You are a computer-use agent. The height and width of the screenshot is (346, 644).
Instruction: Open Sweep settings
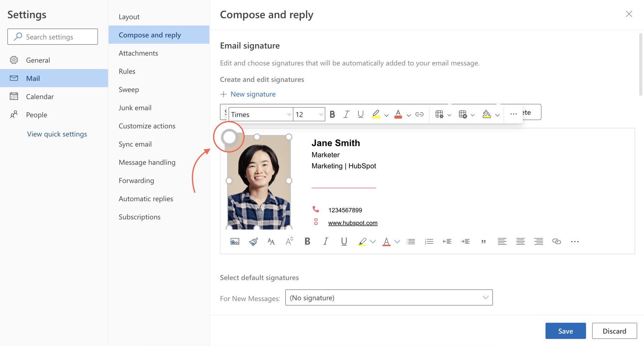(x=159, y=89)
